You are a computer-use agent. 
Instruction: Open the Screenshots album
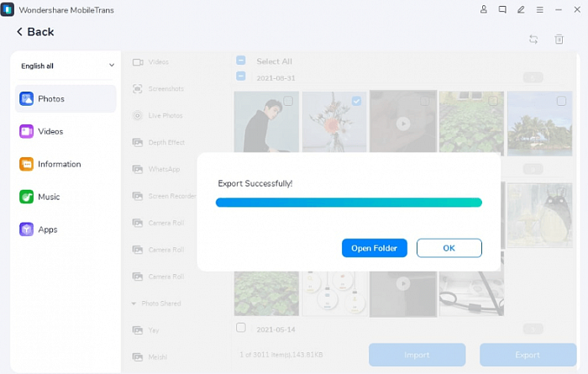tap(158, 89)
